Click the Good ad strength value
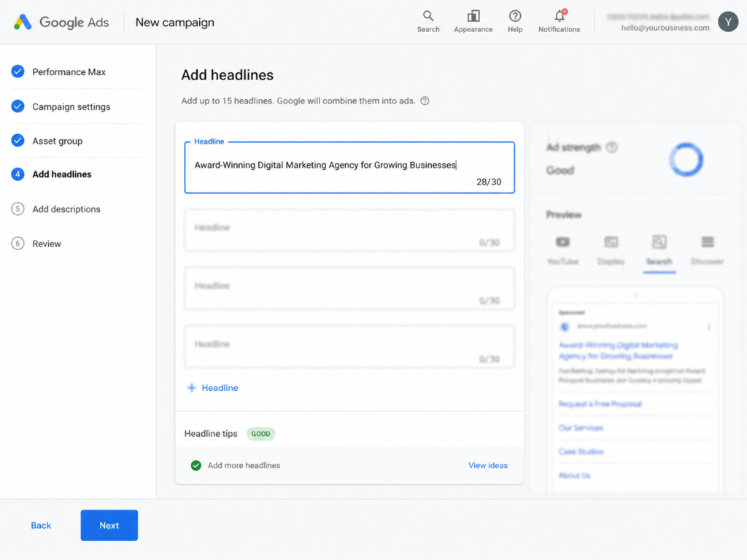This screenshot has width=747, height=560. [560, 170]
